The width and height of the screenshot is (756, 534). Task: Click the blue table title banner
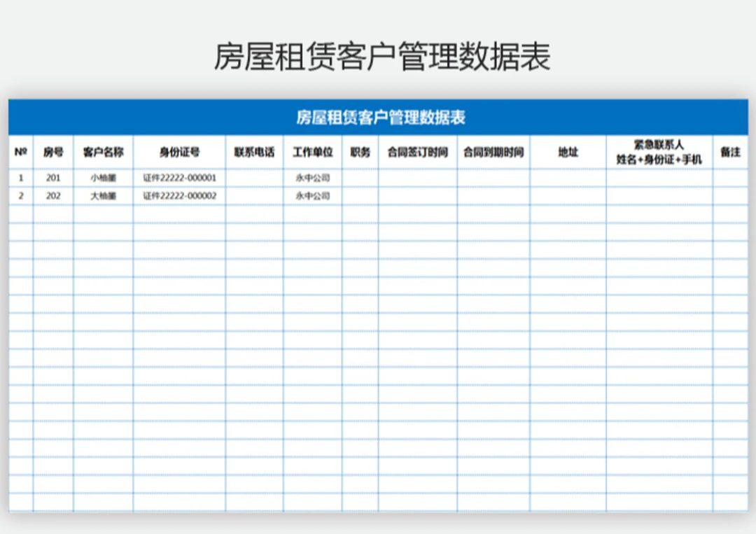coord(378,117)
